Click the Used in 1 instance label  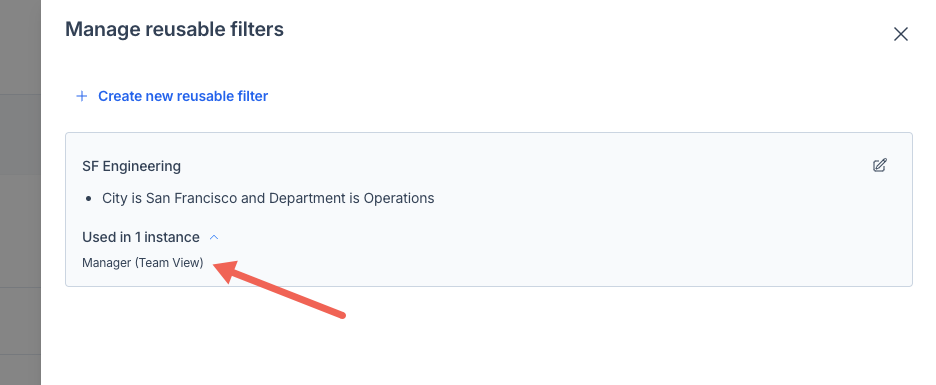coord(141,237)
